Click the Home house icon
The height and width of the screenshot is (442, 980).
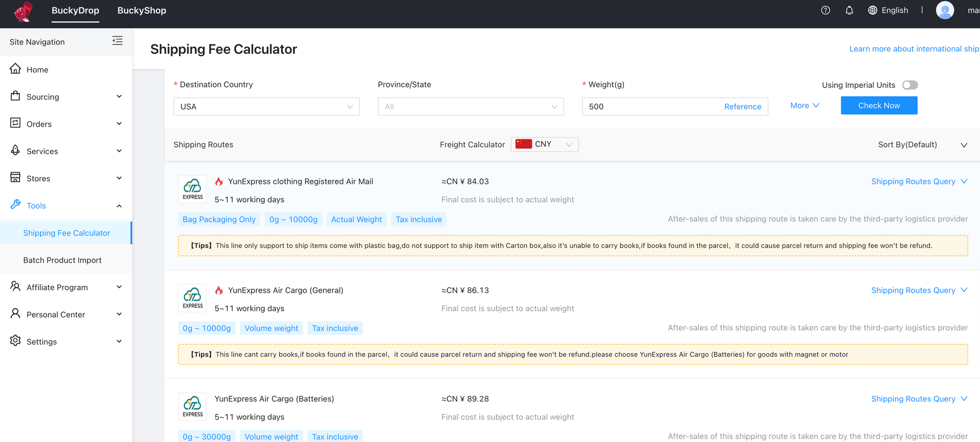16,69
